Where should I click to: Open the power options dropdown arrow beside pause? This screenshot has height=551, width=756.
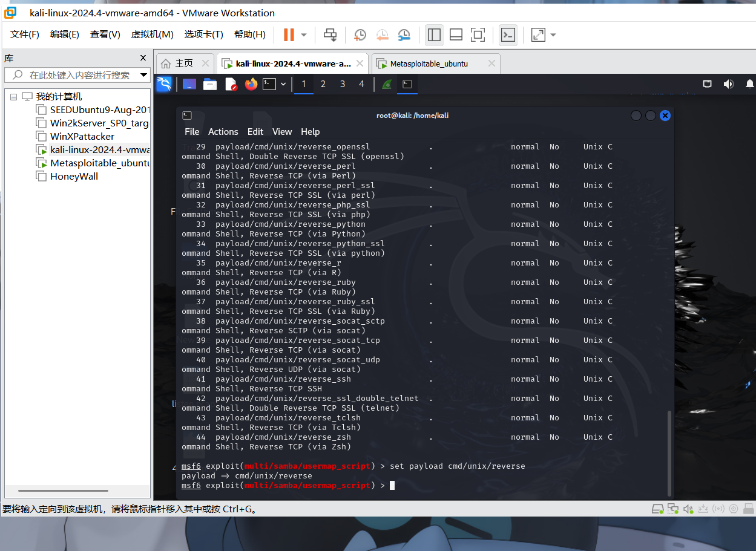click(x=304, y=34)
